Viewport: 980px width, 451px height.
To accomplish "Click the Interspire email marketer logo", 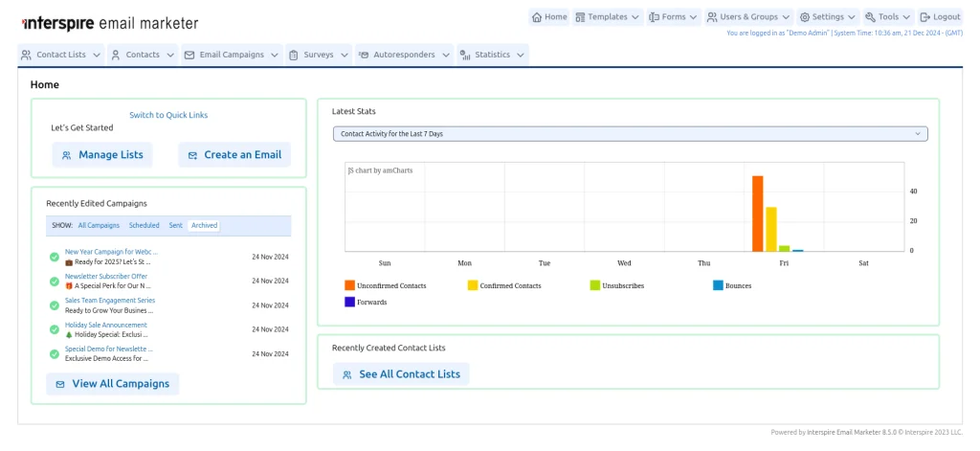I will tap(110, 24).
